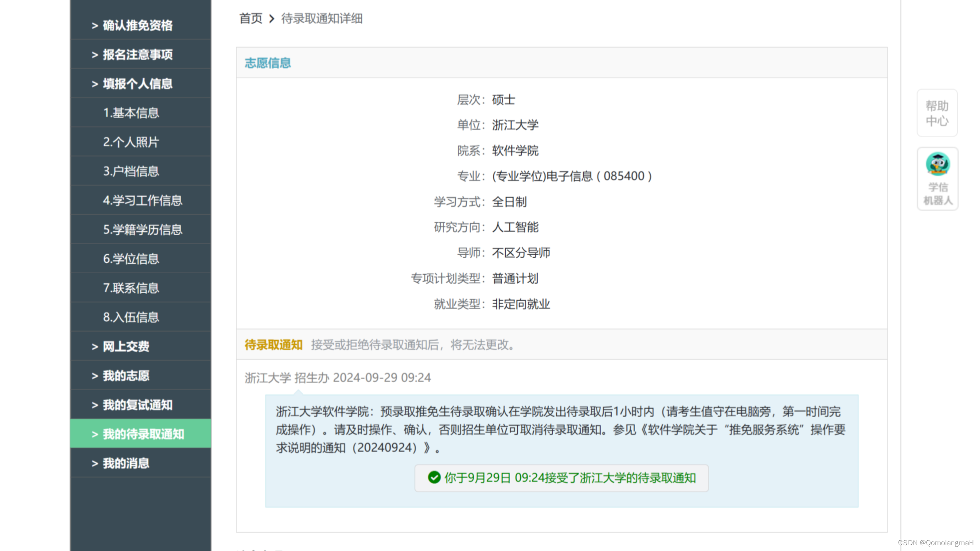The width and height of the screenshot is (980, 551).
Task: Open the 帮助中心 help center button
Action: 937,113
